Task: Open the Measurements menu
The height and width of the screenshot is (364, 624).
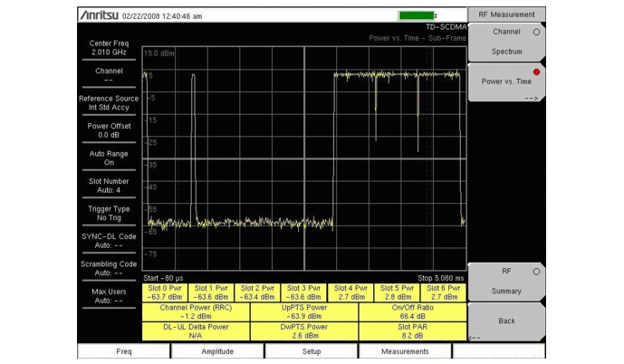Action: tap(405, 351)
